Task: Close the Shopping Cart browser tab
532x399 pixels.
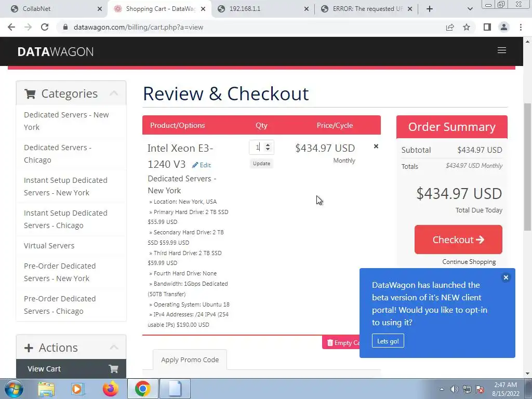Action: [x=203, y=9]
